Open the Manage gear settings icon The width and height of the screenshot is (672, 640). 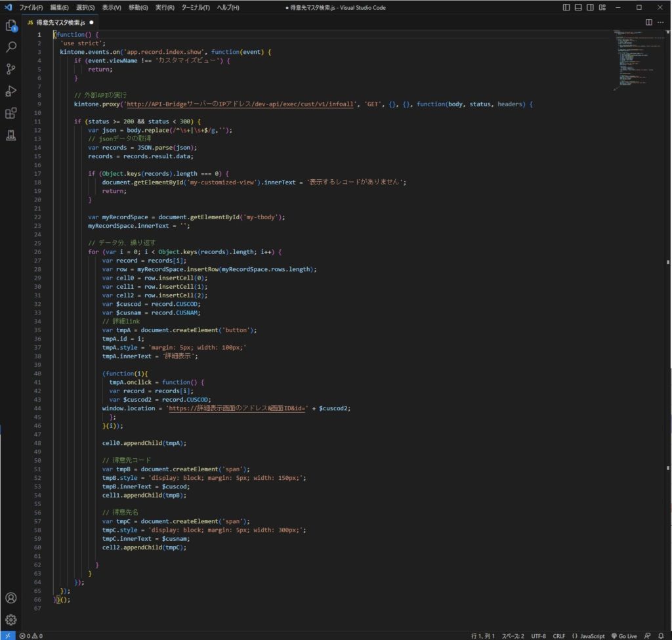10,620
